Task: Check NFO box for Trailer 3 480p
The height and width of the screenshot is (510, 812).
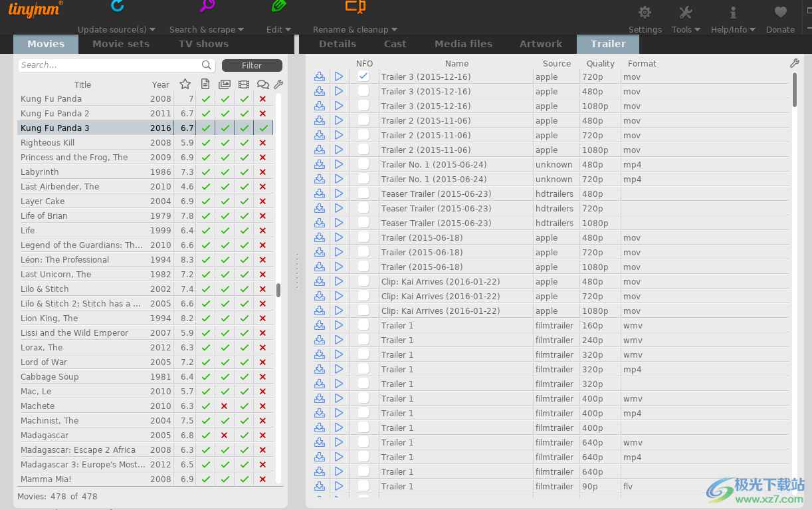Action: pyautogui.click(x=363, y=91)
